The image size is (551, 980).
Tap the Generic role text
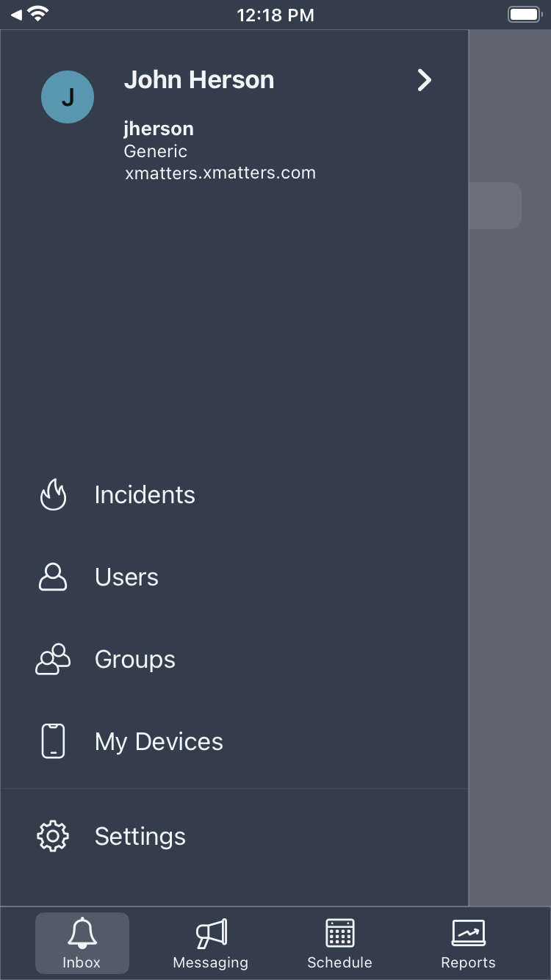pyautogui.click(x=156, y=151)
